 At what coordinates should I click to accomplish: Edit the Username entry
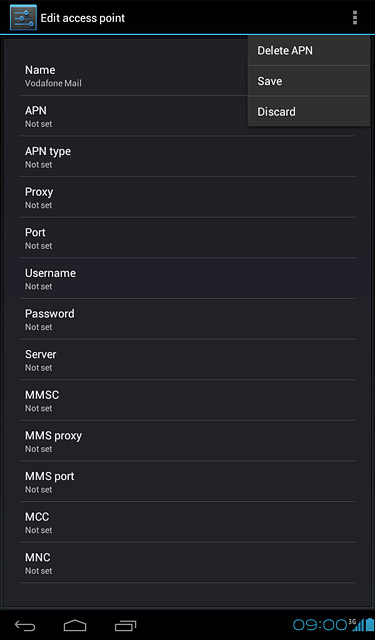tap(187, 278)
